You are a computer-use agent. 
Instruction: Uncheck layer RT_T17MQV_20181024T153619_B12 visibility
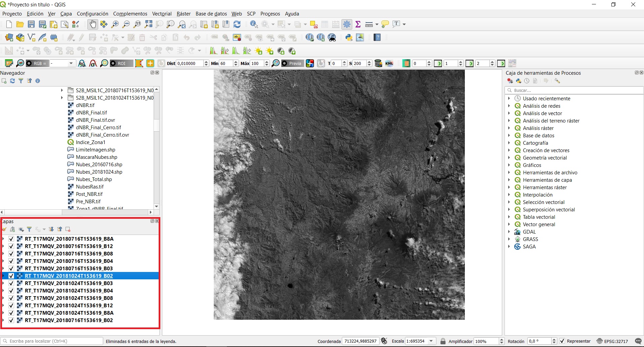coord(11,306)
